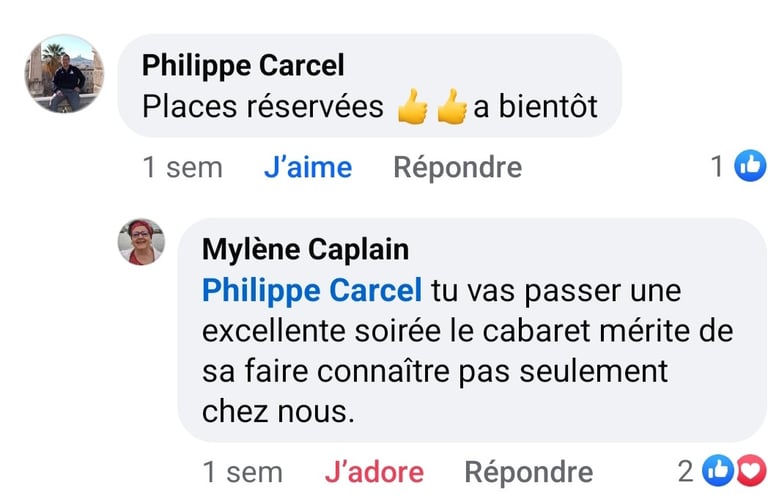Open the blue Philippe Carcel mention link
This screenshot has height=502, width=768.
[x=312, y=290]
